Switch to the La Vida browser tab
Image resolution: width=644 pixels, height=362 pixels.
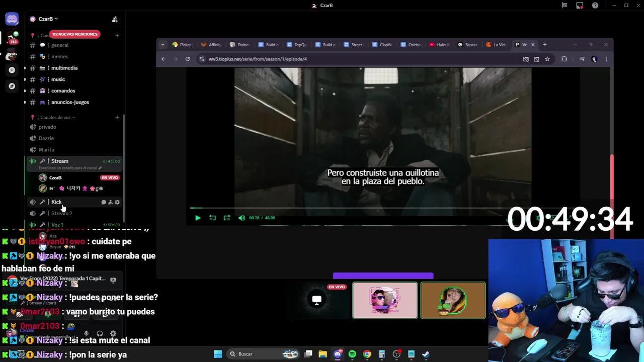pyautogui.click(x=497, y=45)
